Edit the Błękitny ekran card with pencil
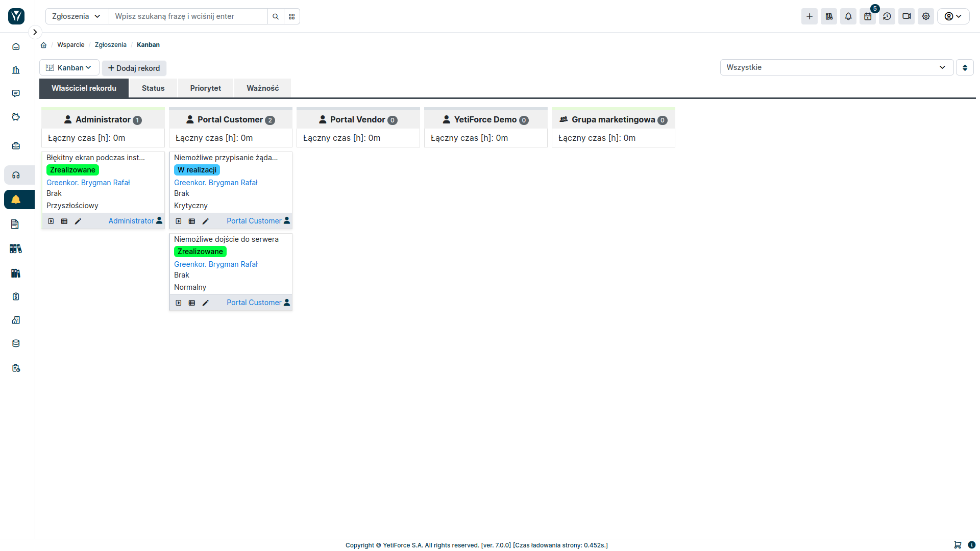This screenshot has width=980, height=551. pos(78,221)
